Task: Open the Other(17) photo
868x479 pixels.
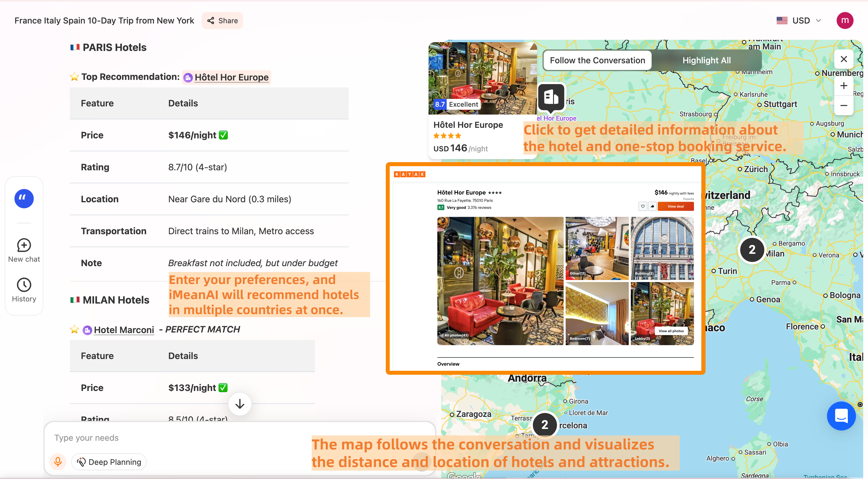Action: (596, 248)
